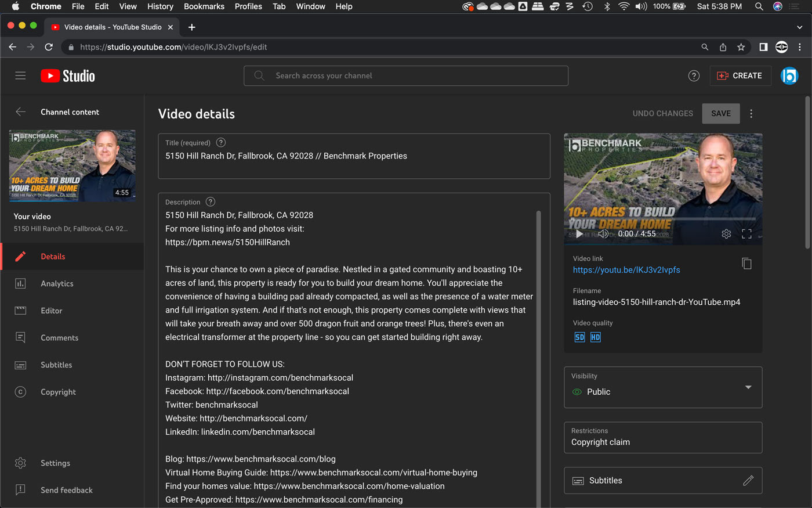Go back in the browser
The width and height of the screenshot is (812, 508).
(12, 47)
